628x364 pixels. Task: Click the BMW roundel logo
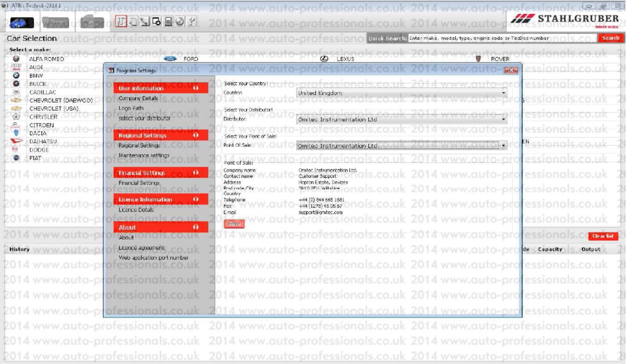tap(16, 75)
